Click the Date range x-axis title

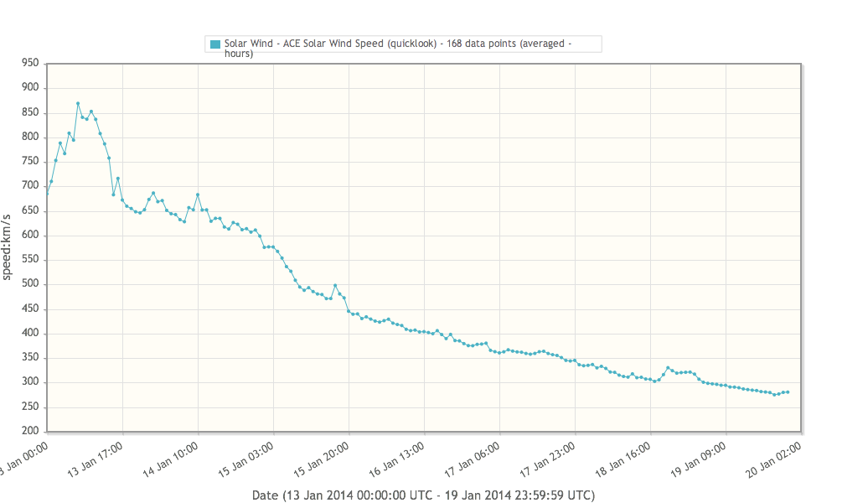point(423,495)
